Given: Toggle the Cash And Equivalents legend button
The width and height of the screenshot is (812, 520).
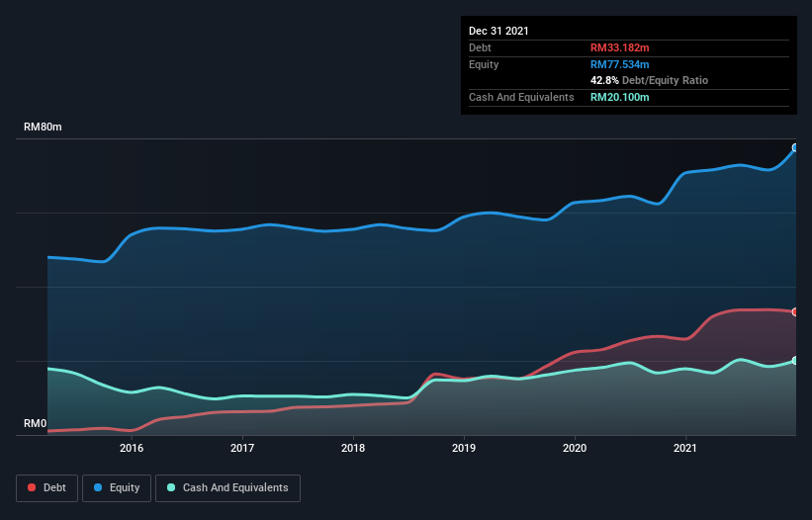Looking at the screenshot, I should coord(227,488).
